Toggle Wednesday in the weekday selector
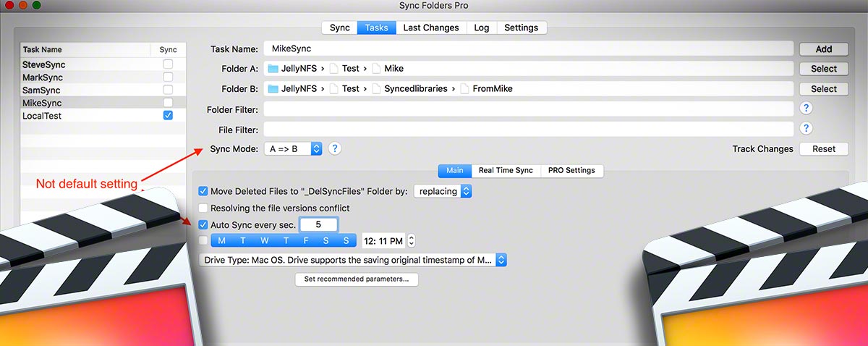Screen dimensions: 868x346 tap(264, 241)
